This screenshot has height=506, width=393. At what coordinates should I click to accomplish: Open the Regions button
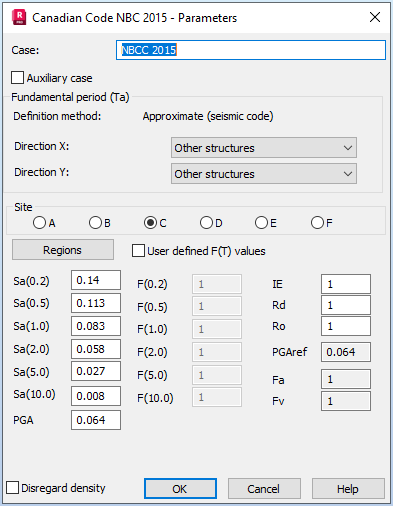tap(63, 250)
